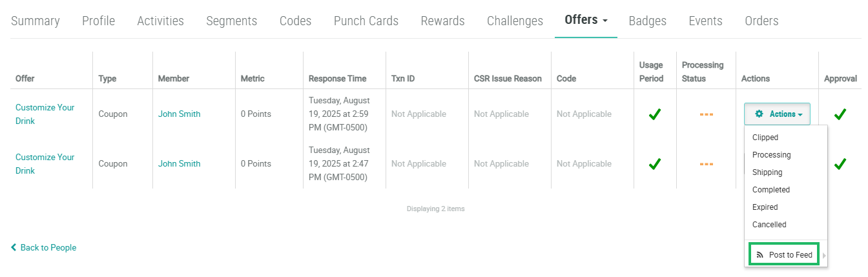Click the orange Processing Status dashes in first row
The width and height of the screenshot is (868, 277).
[706, 114]
